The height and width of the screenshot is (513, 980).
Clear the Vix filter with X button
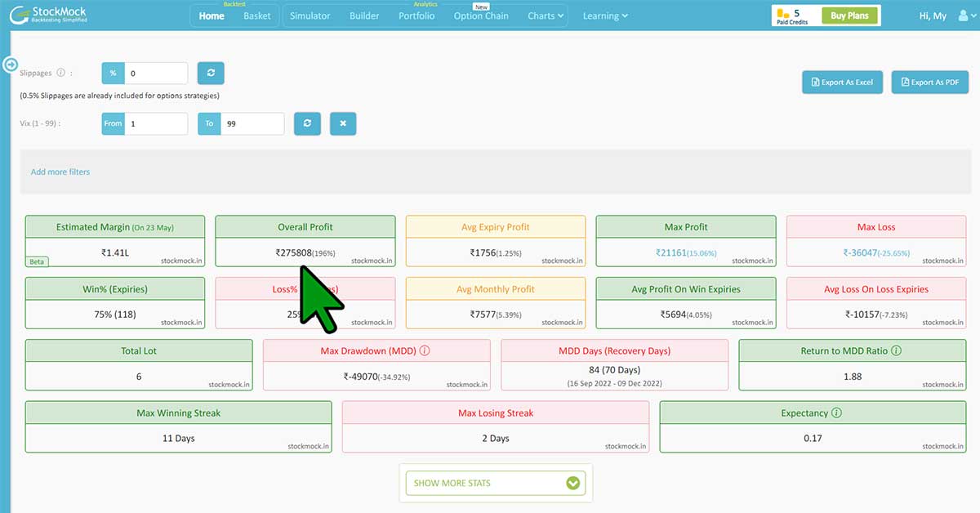pyautogui.click(x=343, y=123)
